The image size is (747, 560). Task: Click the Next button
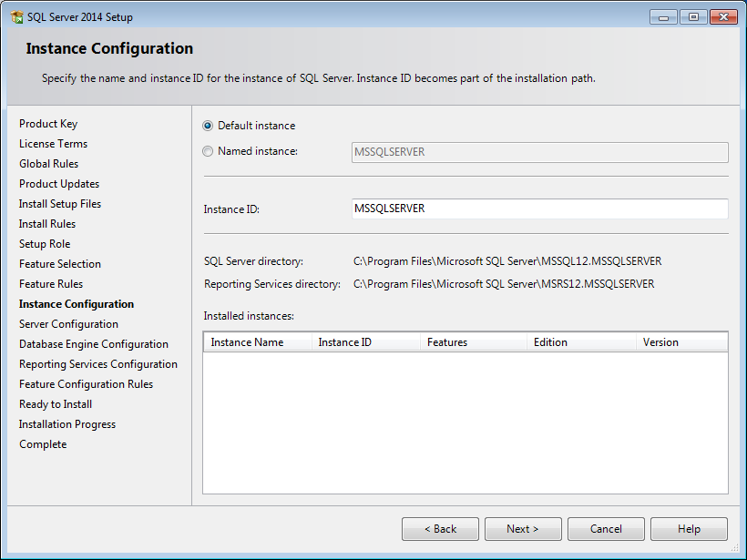[x=523, y=529]
